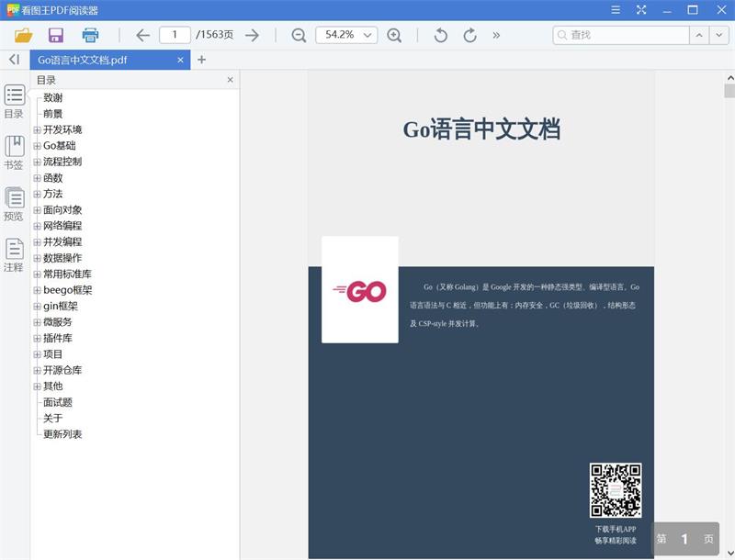Go to previous page with left arrow

click(142, 35)
